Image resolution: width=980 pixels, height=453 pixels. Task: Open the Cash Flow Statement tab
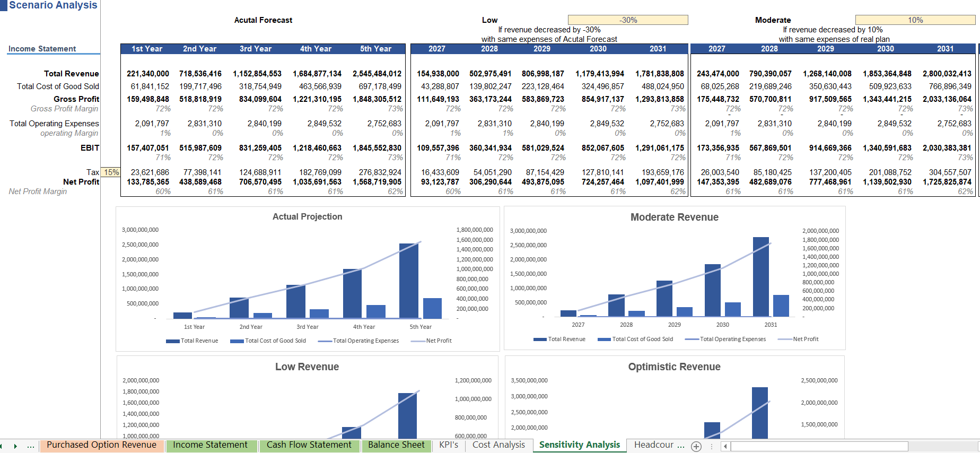click(309, 445)
